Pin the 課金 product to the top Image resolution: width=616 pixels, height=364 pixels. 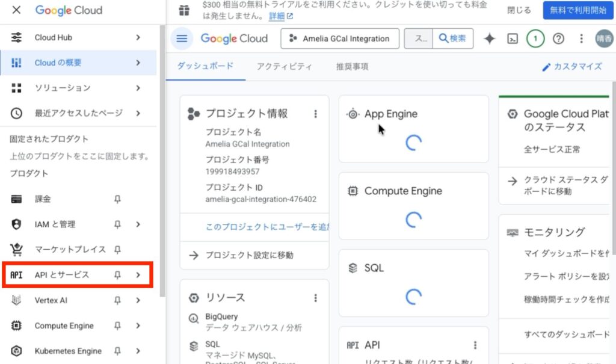[x=117, y=199]
